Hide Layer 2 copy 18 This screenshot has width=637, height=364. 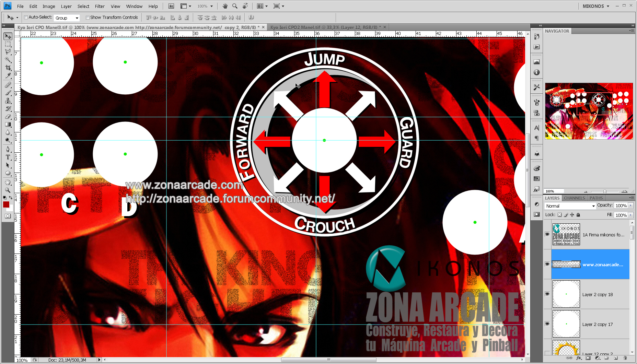[547, 294]
